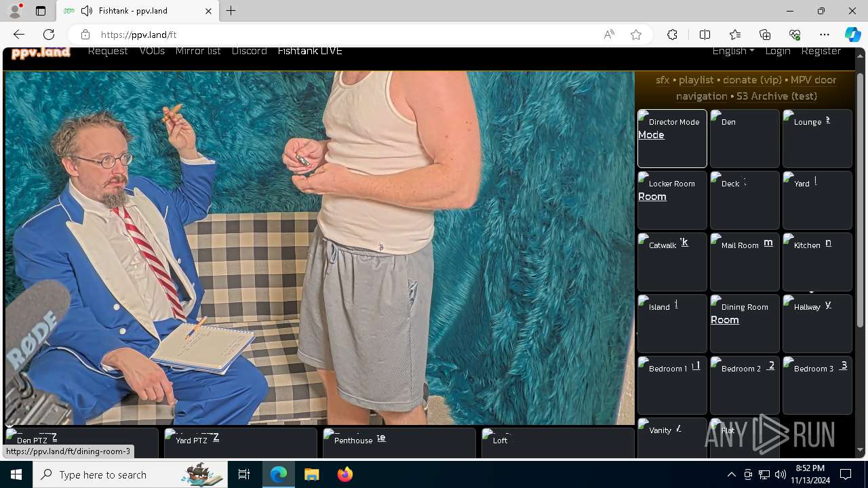Open the browser profile icon
This screenshot has height=488, width=868.
point(14,11)
